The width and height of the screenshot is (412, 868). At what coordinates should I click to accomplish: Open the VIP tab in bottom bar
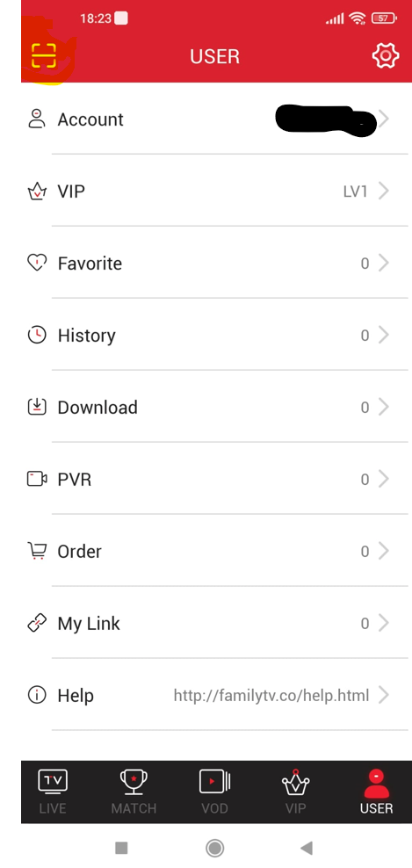point(295,792)
